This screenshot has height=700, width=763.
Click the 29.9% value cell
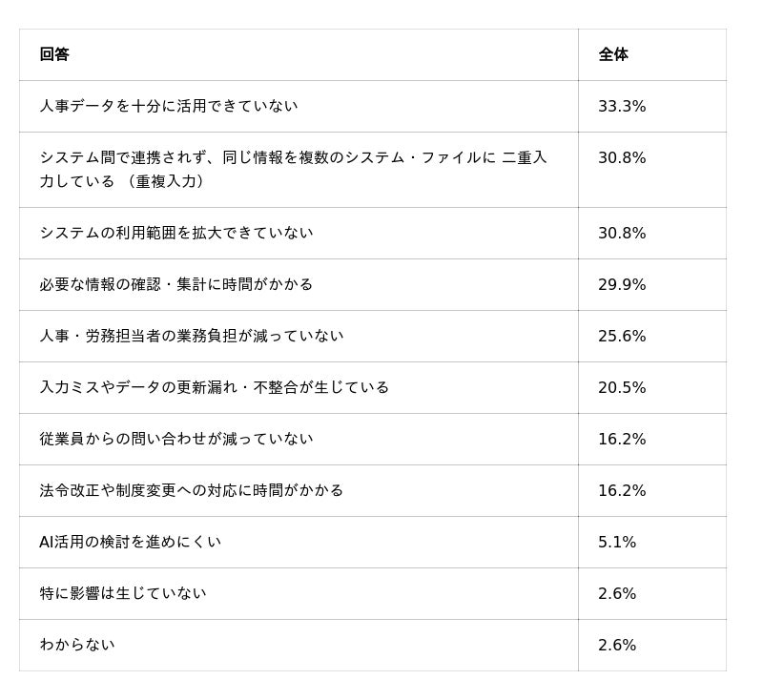[x=622, y=284]
